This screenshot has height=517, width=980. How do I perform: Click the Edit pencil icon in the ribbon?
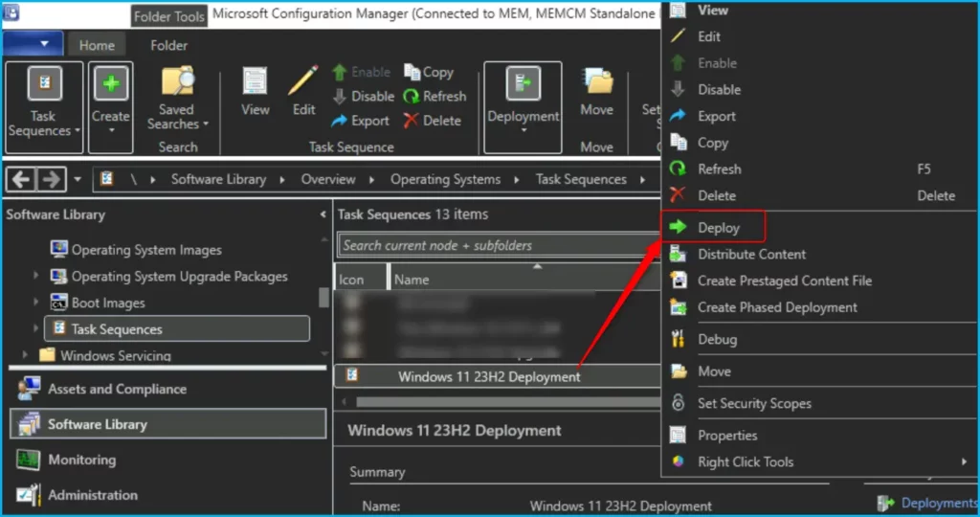(303, 81)
